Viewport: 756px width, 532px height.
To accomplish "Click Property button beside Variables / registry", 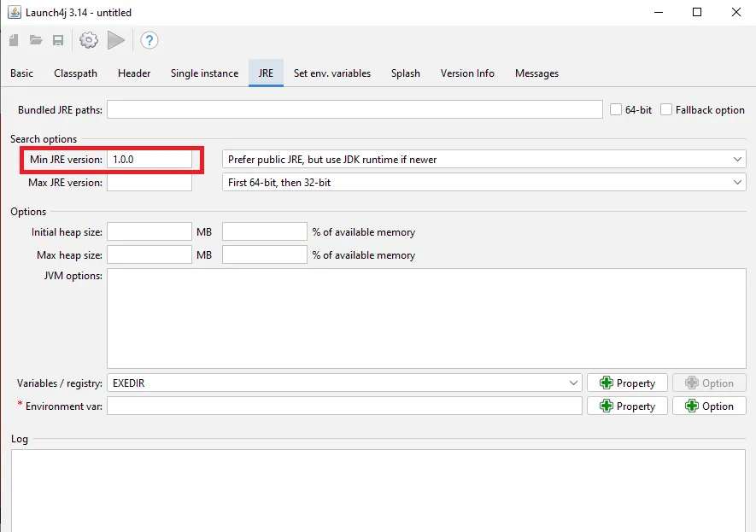I will [627, 383].
